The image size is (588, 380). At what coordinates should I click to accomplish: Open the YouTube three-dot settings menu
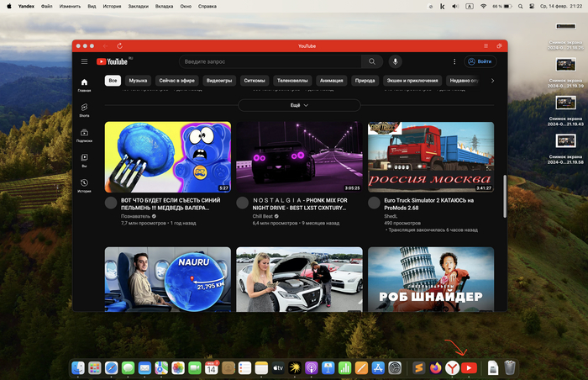[x=454, y=61]
